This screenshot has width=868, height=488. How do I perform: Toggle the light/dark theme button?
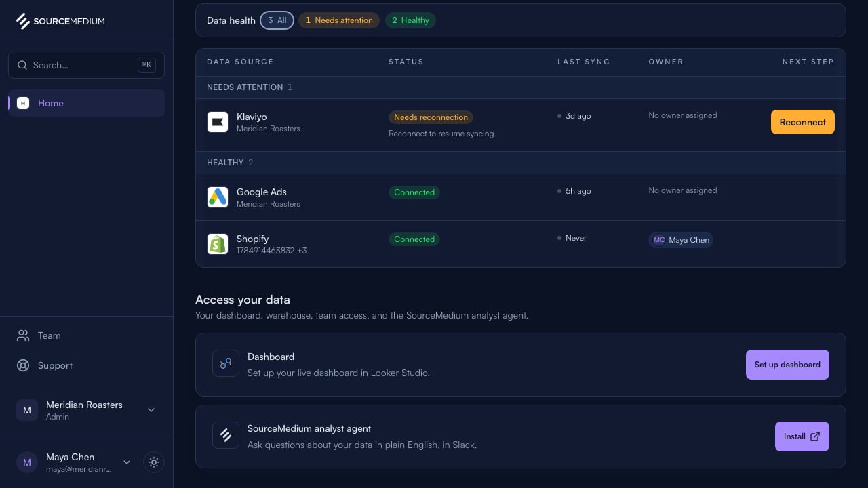(154, 462)
